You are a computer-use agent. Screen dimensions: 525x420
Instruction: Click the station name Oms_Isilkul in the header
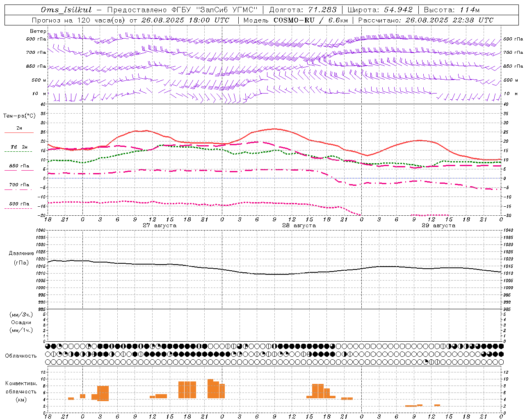66,10
